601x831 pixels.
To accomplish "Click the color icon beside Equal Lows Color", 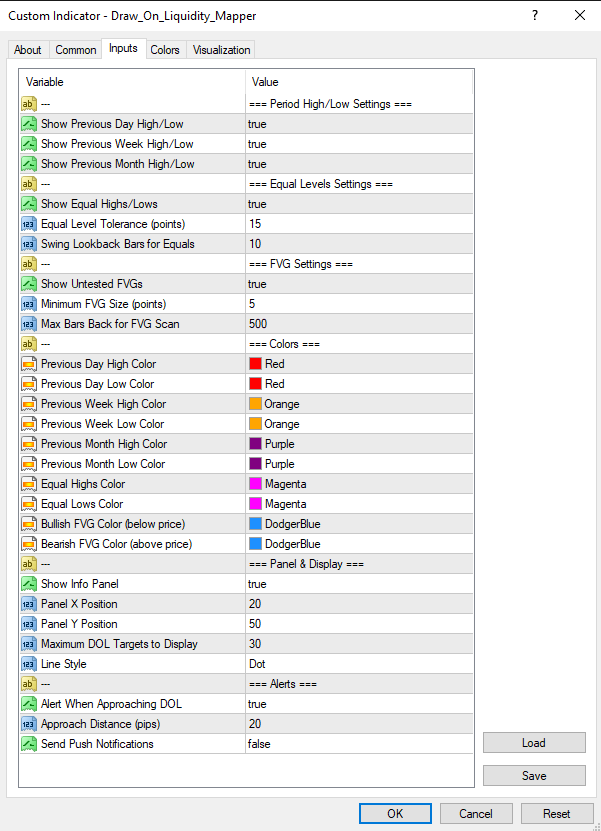I will click(29, 504).
